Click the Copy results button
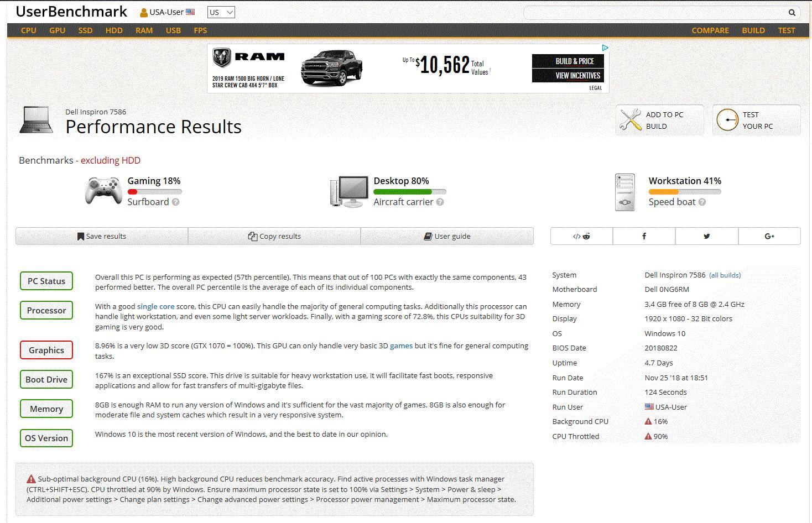 pos(274,236)
